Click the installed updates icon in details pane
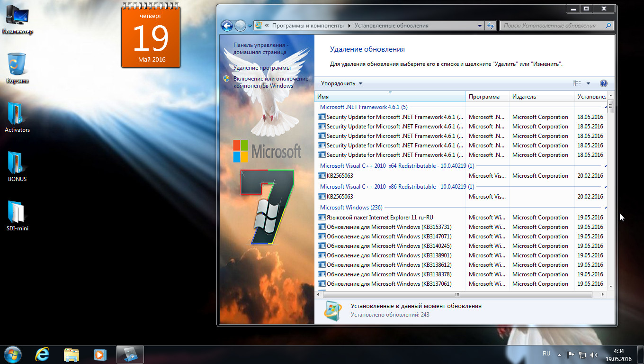 (332, 310)
